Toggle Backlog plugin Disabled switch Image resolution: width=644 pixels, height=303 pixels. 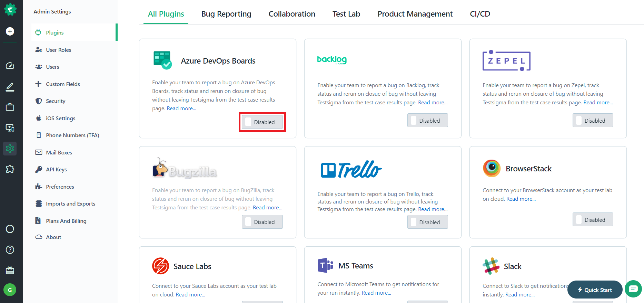pyautogui.click(x=427, y=120)
